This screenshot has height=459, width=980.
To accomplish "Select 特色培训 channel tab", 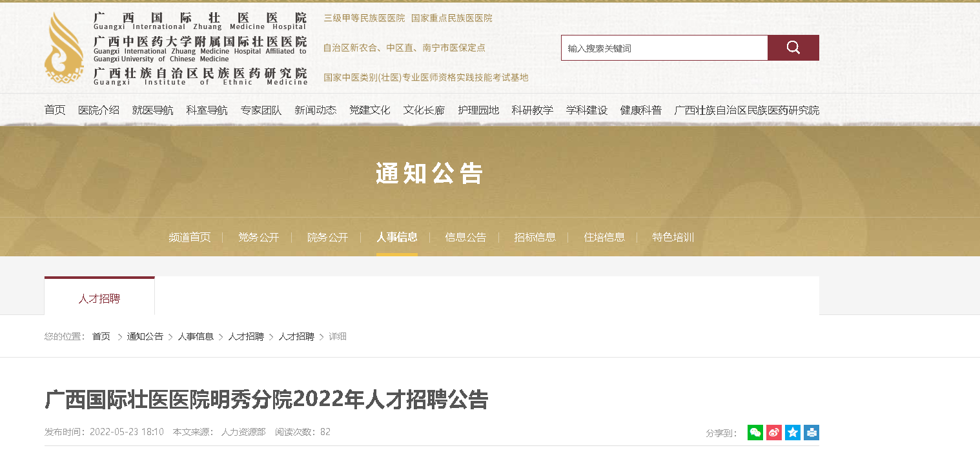I will (x=673, y=237).
